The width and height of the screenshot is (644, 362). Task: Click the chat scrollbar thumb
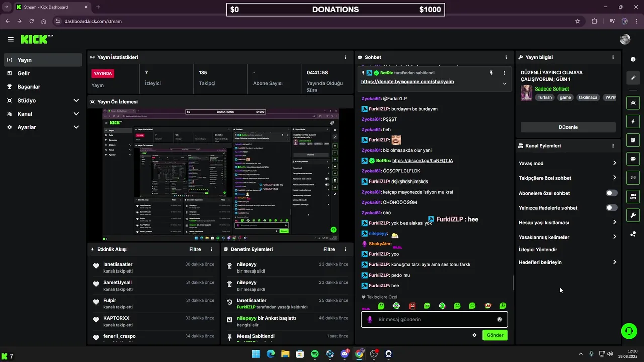coord(513,283)
